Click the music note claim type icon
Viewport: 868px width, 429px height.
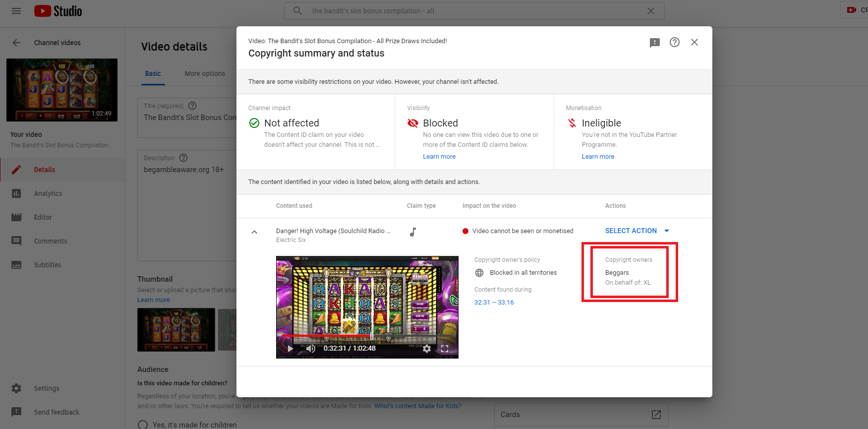pyautogui.click(x=413, y=232)
